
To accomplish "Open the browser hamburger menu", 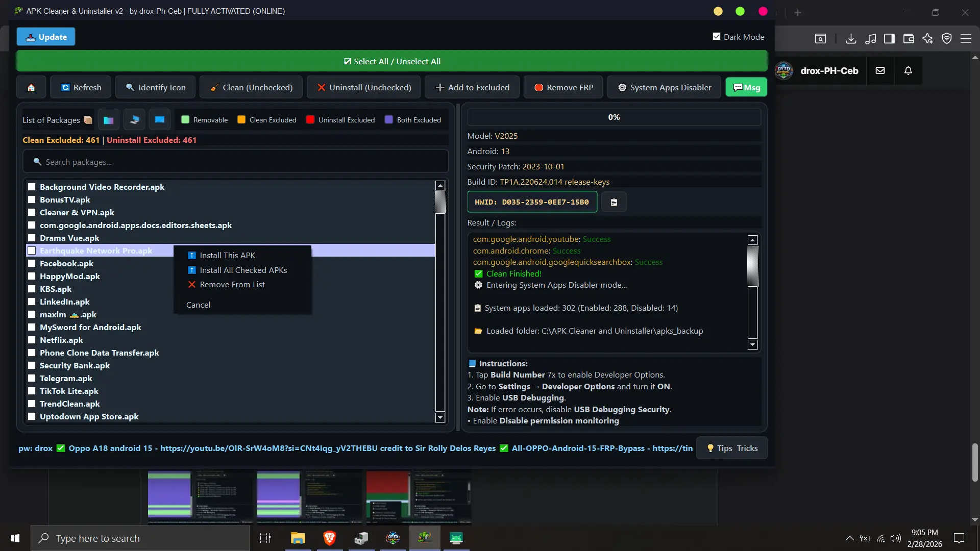I will pos(966,39).
